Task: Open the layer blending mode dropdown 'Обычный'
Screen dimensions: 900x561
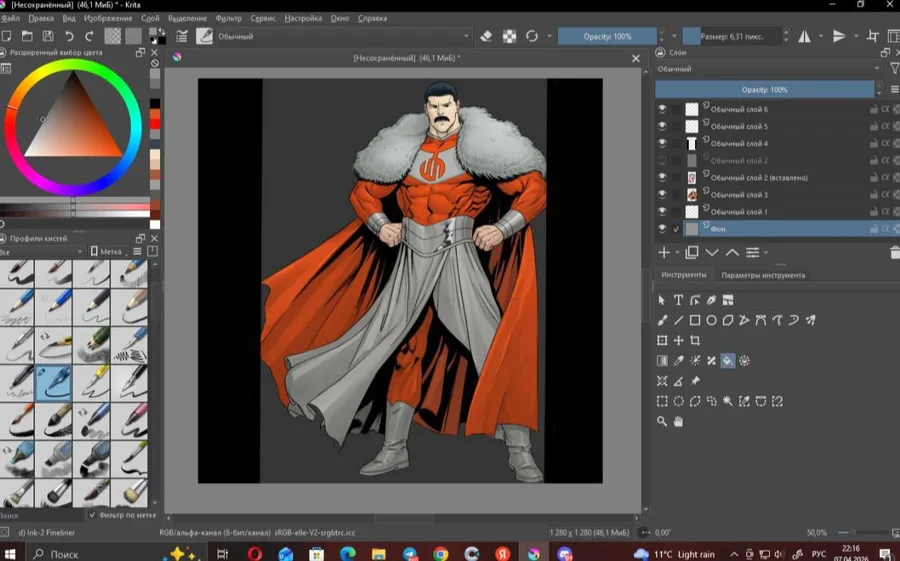Action: coord(767,69)
